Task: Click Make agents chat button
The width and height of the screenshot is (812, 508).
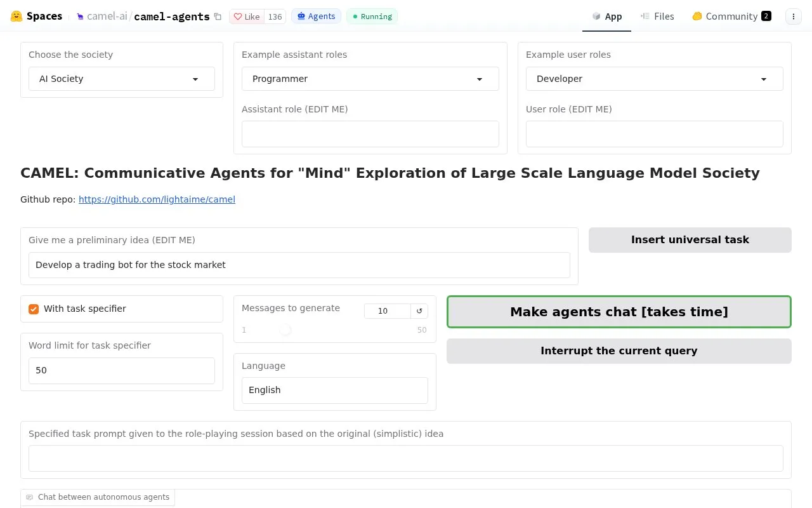Action: [619, 312]
